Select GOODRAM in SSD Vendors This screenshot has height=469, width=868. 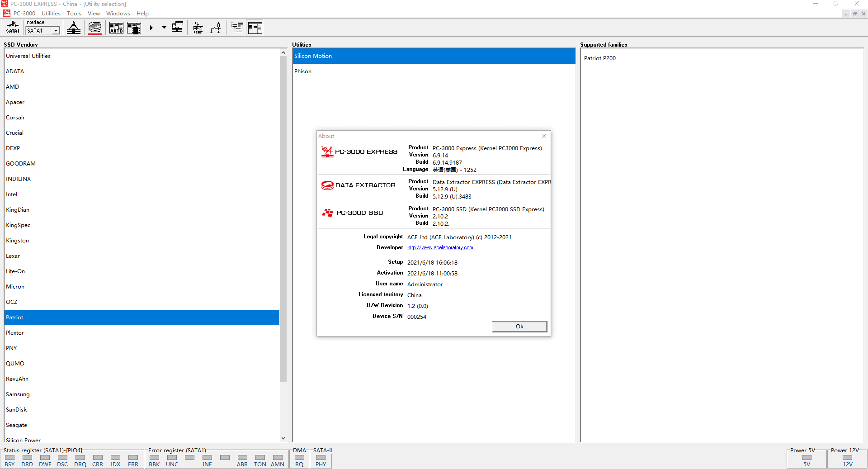tap(142, 164)
